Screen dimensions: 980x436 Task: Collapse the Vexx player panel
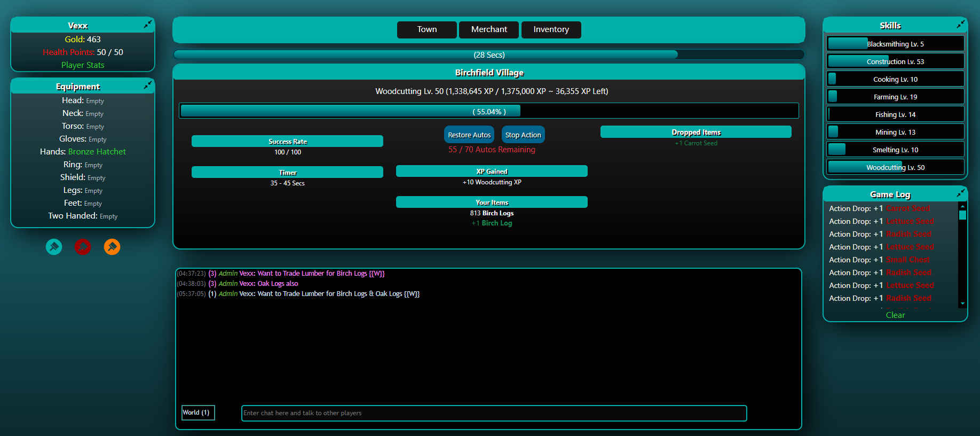(x=147, y=25)
